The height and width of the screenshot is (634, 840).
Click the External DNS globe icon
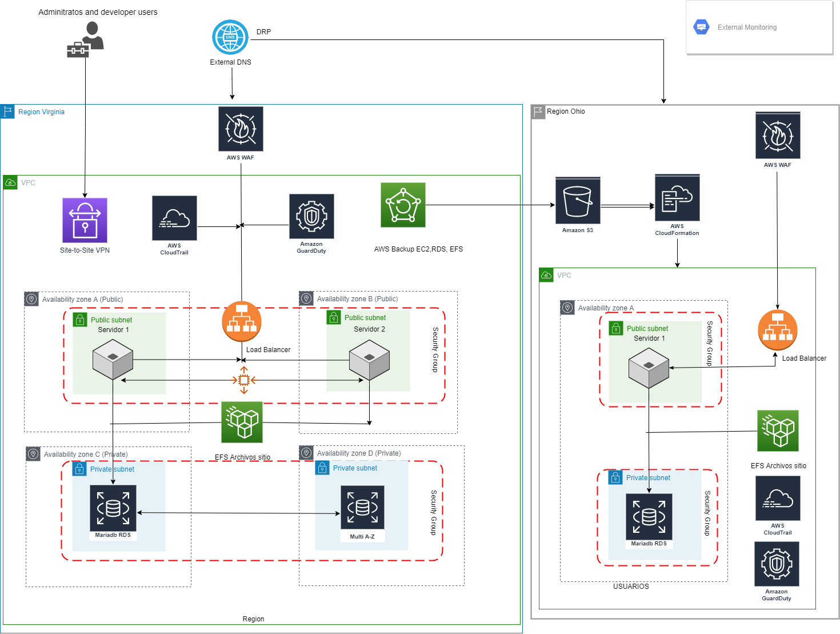click(x=230, y=37)
